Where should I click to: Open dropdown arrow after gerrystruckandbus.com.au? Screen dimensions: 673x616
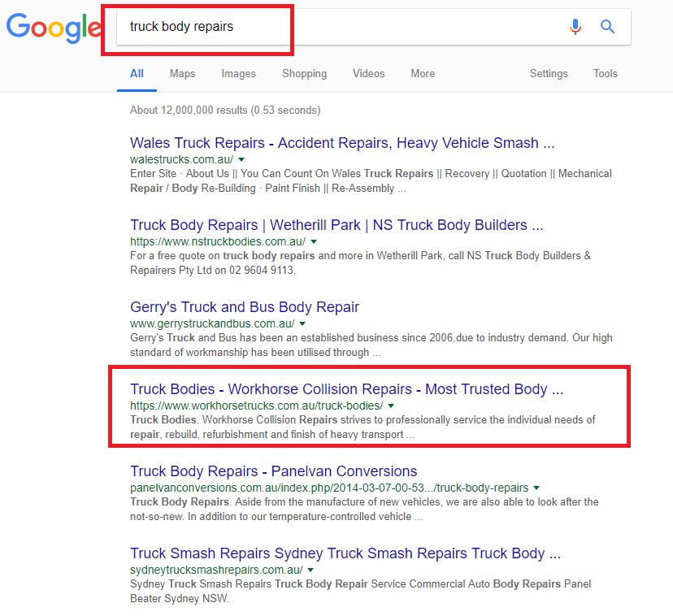[302, 323]
